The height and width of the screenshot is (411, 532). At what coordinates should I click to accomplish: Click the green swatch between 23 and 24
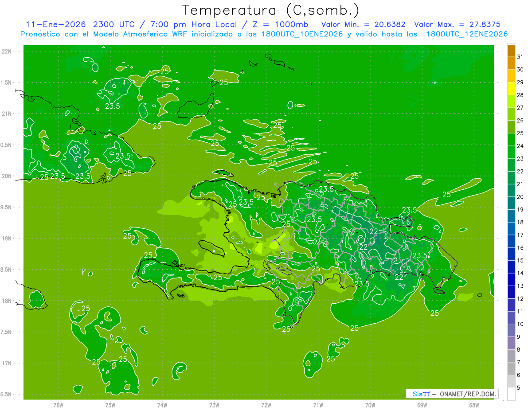coord(511,153)
